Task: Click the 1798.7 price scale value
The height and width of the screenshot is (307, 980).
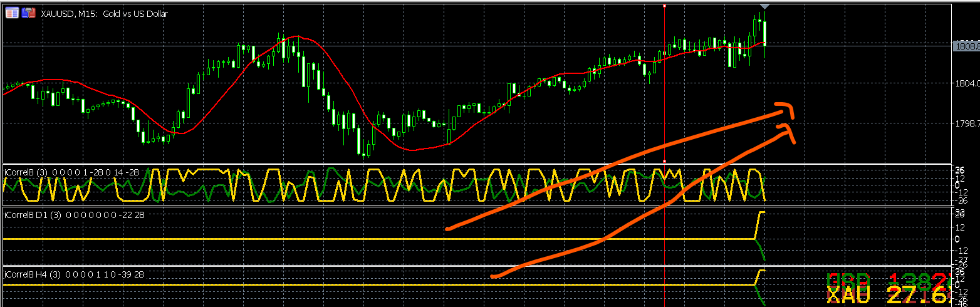Action: 968,124
